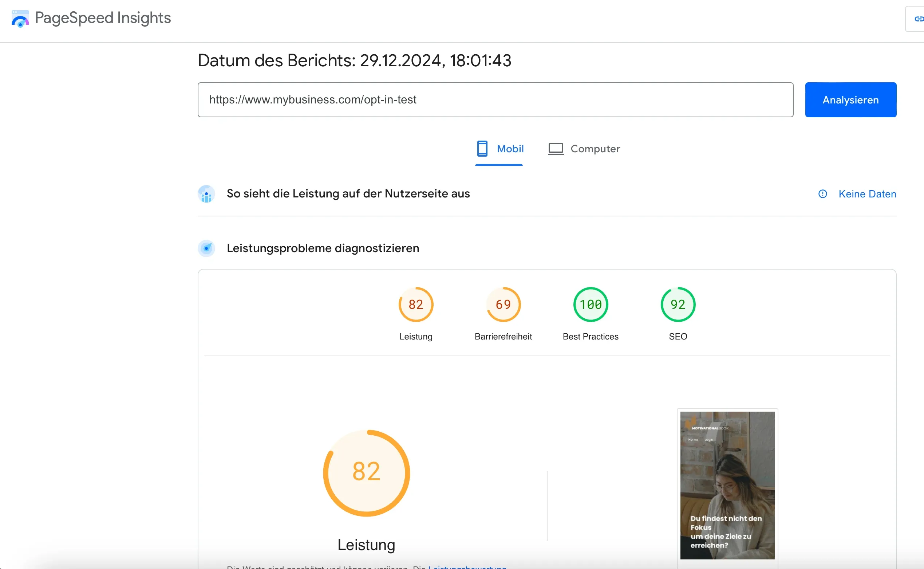Click the SEO score of 92
Image resolution: width=924 pixels, height=569 pixels.
click(677, 305)
